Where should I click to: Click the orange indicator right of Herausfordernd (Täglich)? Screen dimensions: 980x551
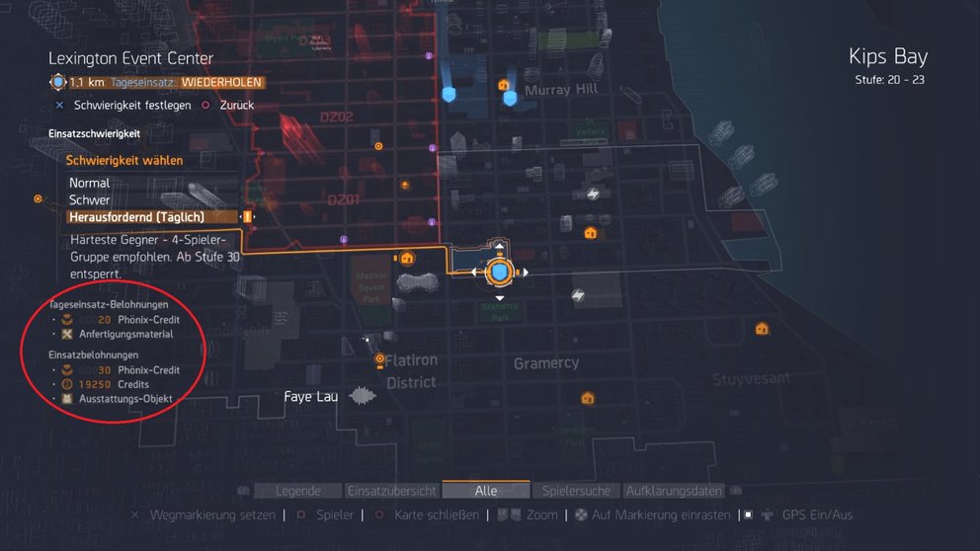tap(248, 217)
